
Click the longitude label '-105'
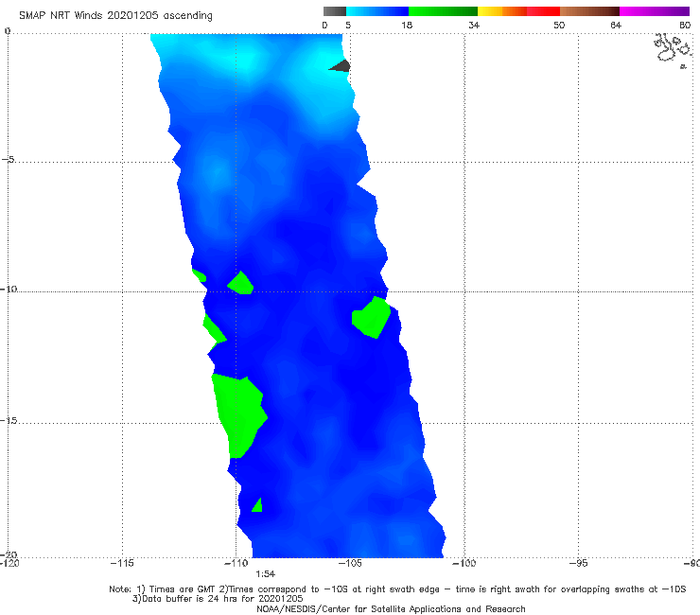click(350, 563)
